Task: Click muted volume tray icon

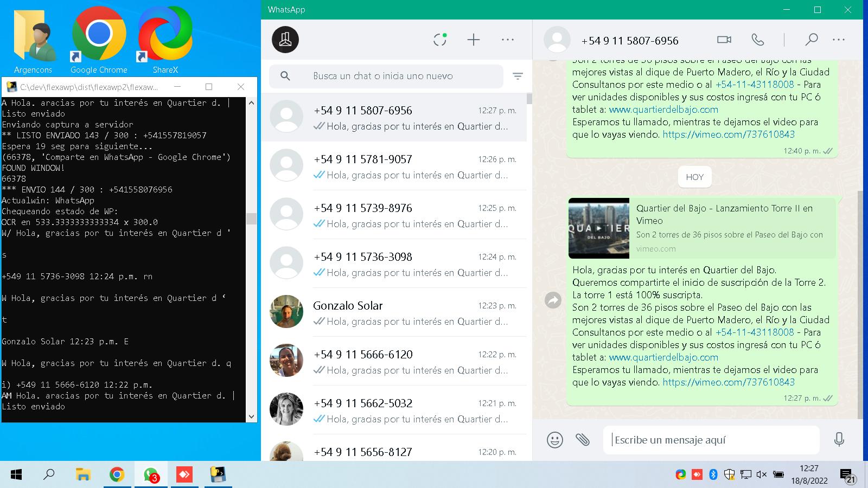Action: (x=761, y=474)
